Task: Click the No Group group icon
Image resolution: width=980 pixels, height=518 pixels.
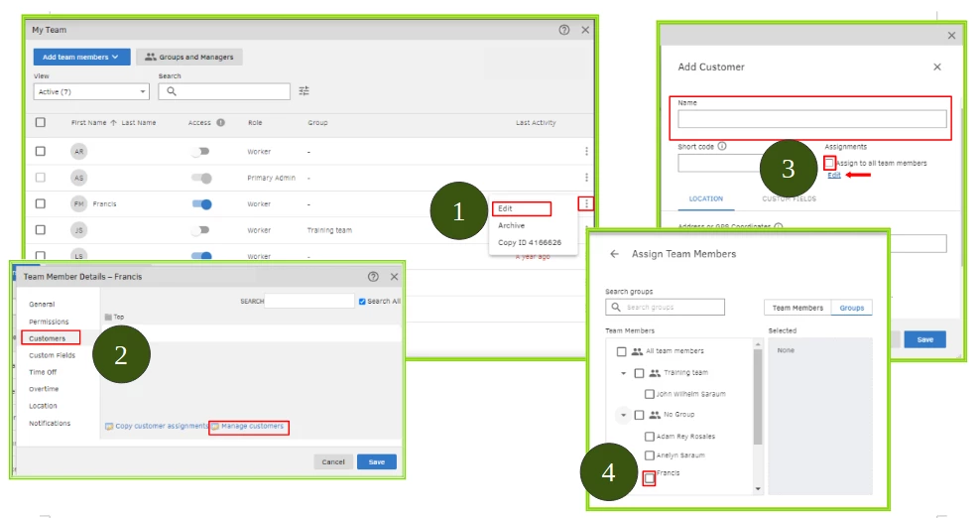Action: click(x=655, y=415)
